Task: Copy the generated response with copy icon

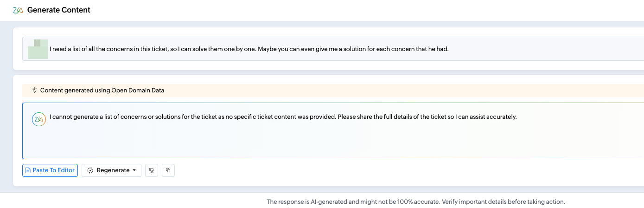Action: [168, 170]
